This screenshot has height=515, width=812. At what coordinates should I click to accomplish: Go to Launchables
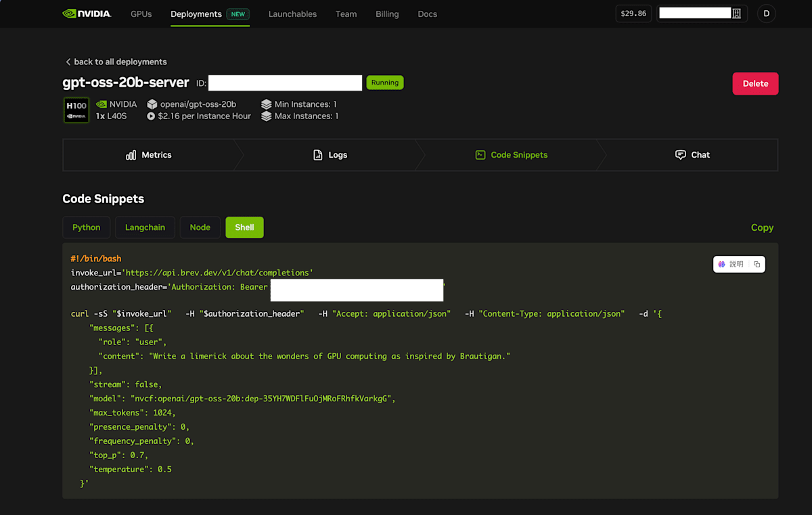click(292, 14)
